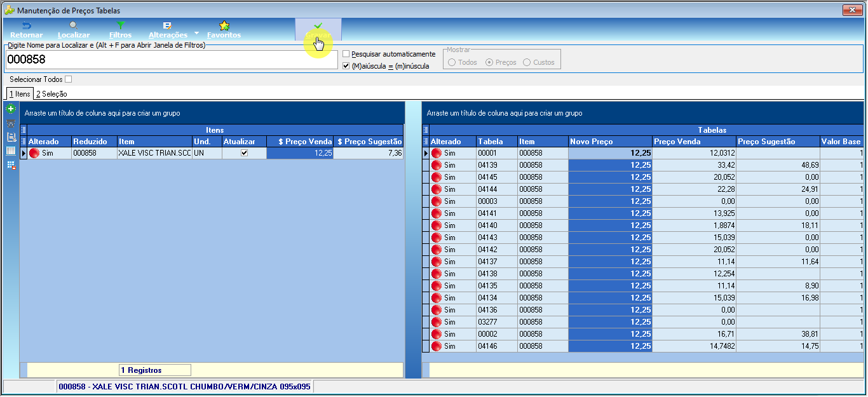Click red status icon for Tabela 04137

point(437,262)
